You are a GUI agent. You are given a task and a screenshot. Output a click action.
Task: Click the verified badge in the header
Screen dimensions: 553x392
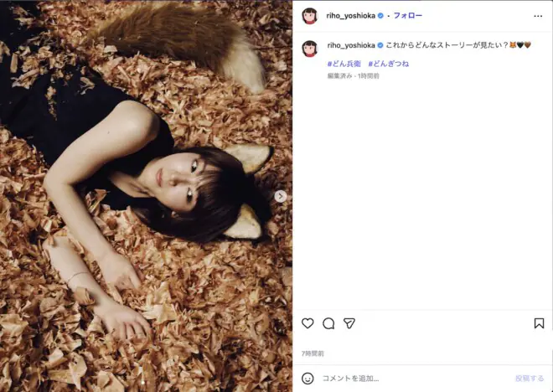coord(380,16)
